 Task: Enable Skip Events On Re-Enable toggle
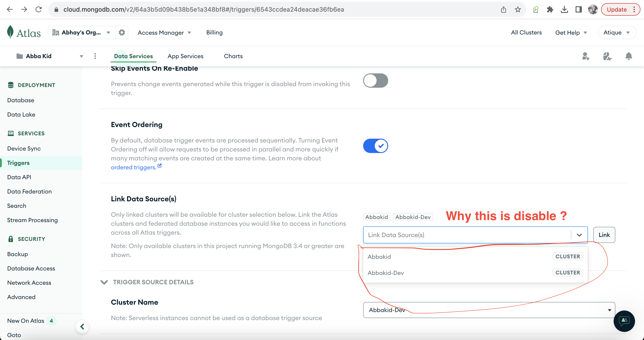[375, 81]
